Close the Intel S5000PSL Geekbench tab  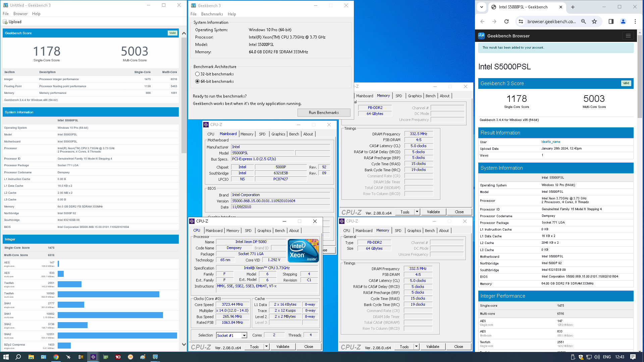[x=561, y=7]
